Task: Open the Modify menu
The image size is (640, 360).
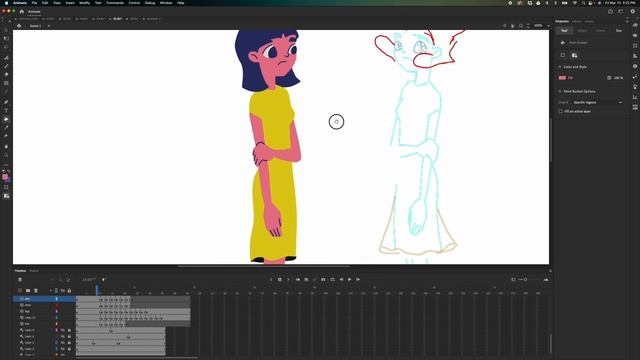Action: [x=84, y=3]
